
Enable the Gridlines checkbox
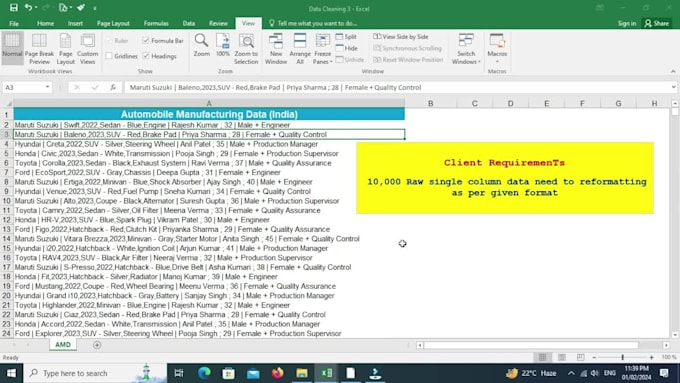click(x=109, y=56)
